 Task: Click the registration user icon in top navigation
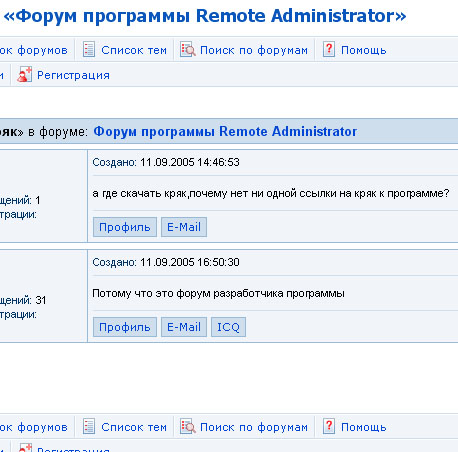click(24, 74)
